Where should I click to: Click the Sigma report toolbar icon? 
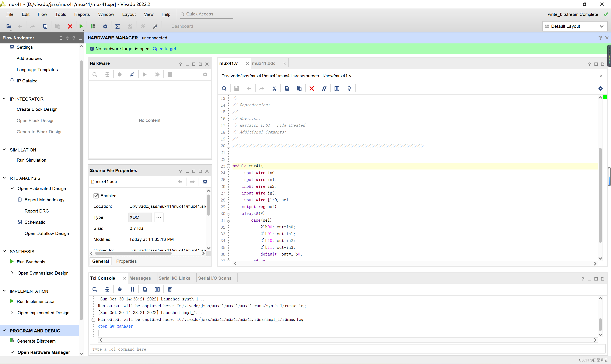tap(118, 26)
